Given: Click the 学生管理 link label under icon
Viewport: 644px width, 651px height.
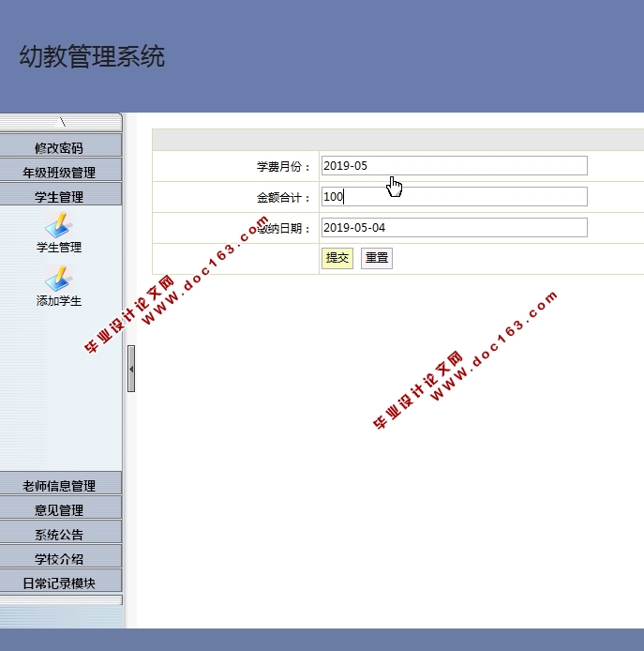Looking at the screenshot, I should pos(58,248).
